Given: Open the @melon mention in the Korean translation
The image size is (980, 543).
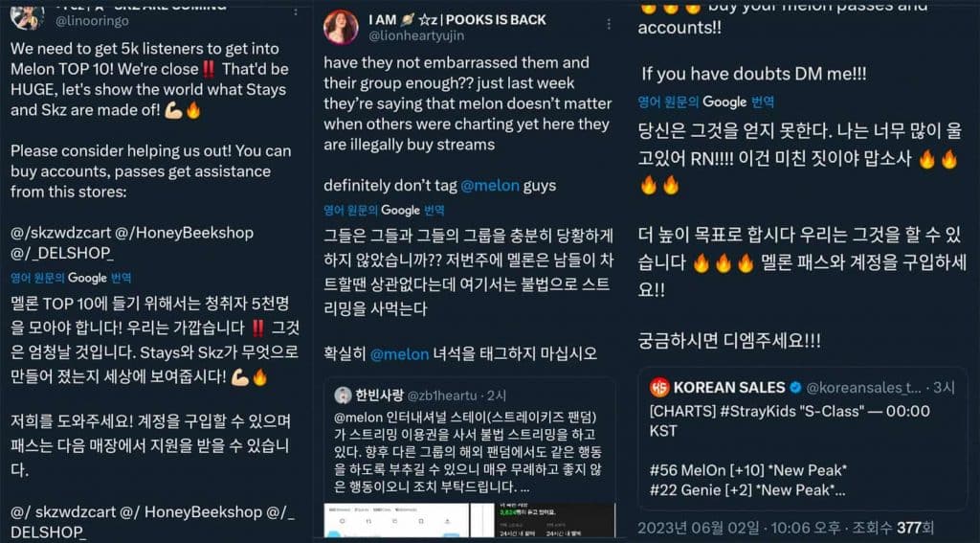Looking at the screenshot, I should pos(399,354).
